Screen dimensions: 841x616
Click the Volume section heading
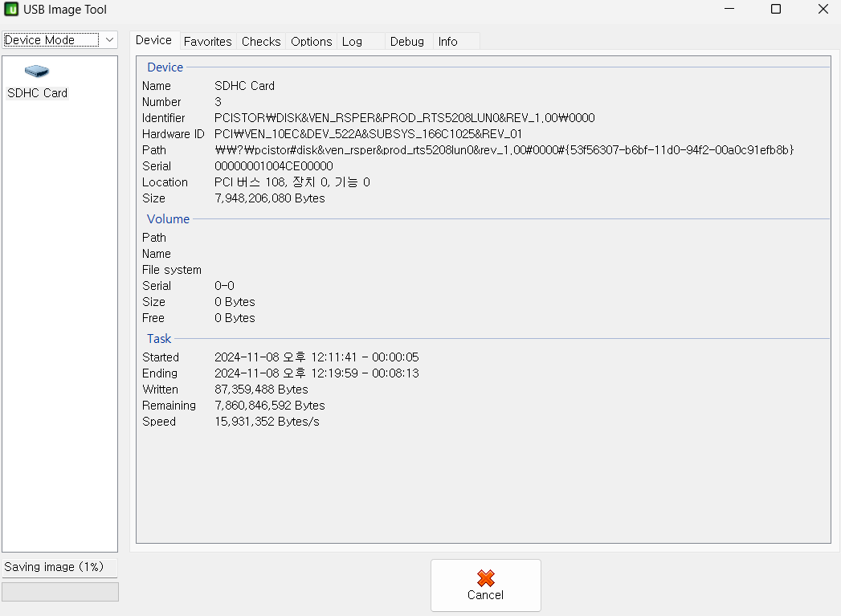(x=168, y=218)
